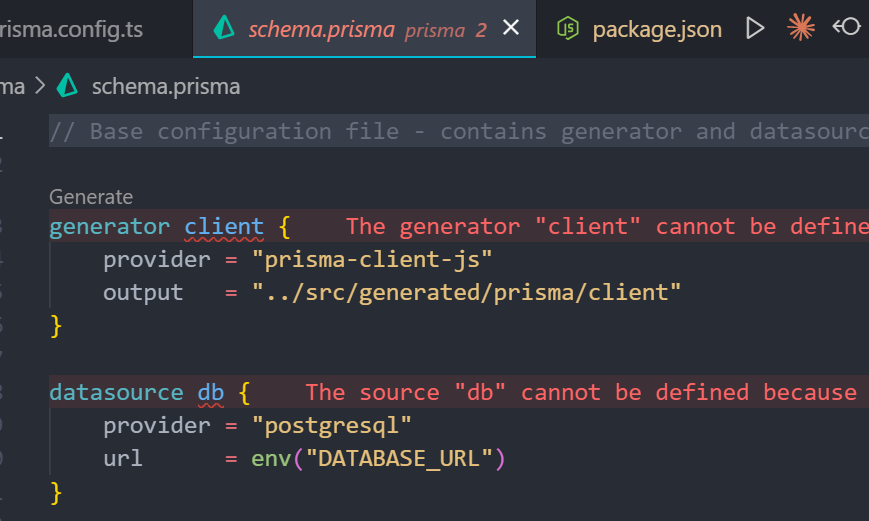Click the "../src/generated/prisma/client" output path

[466, 293]
